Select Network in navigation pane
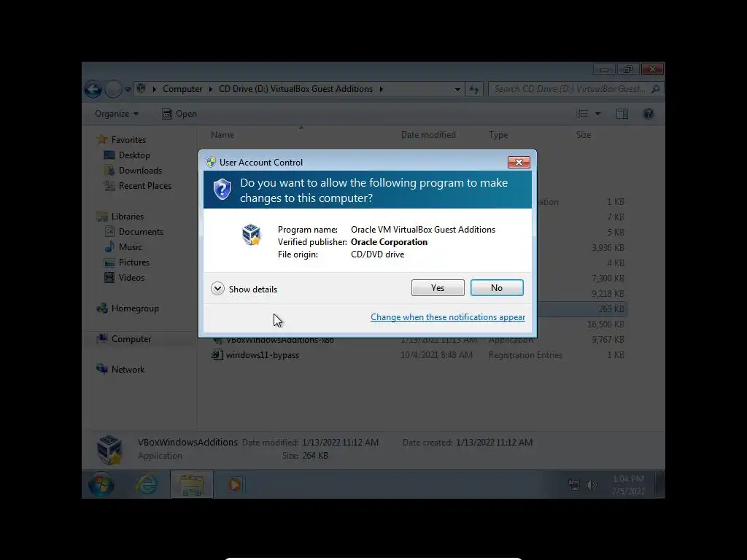The image size is (747, 560). (x=128, y=370)
